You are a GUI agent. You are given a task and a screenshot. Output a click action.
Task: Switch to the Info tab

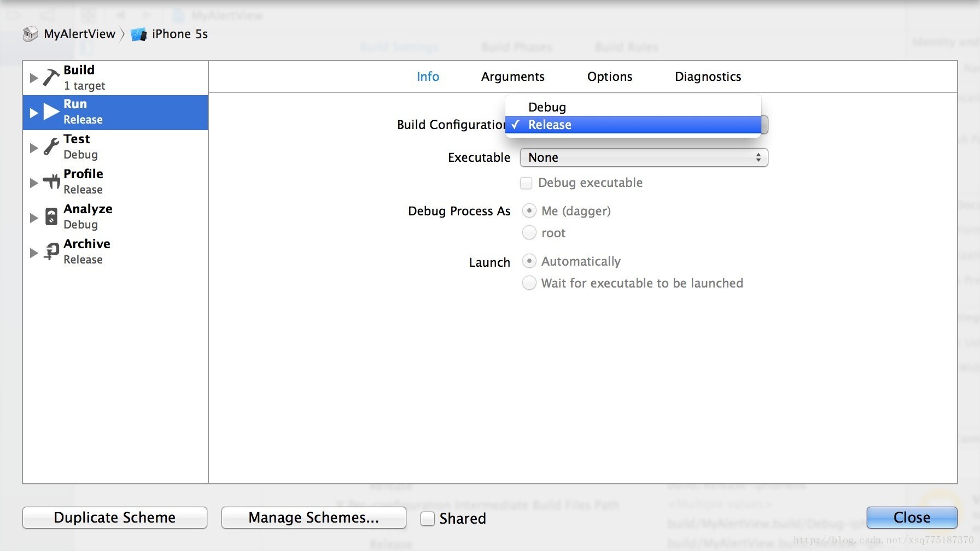tap(428, 77)
